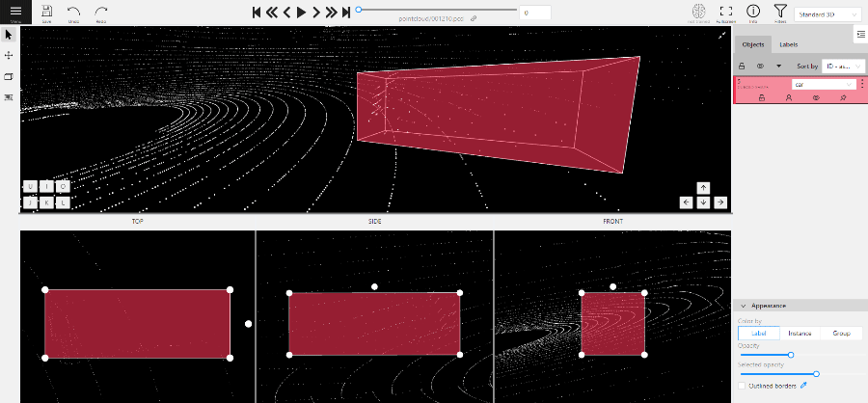Enter Fullscreen mode

point(726,12)
